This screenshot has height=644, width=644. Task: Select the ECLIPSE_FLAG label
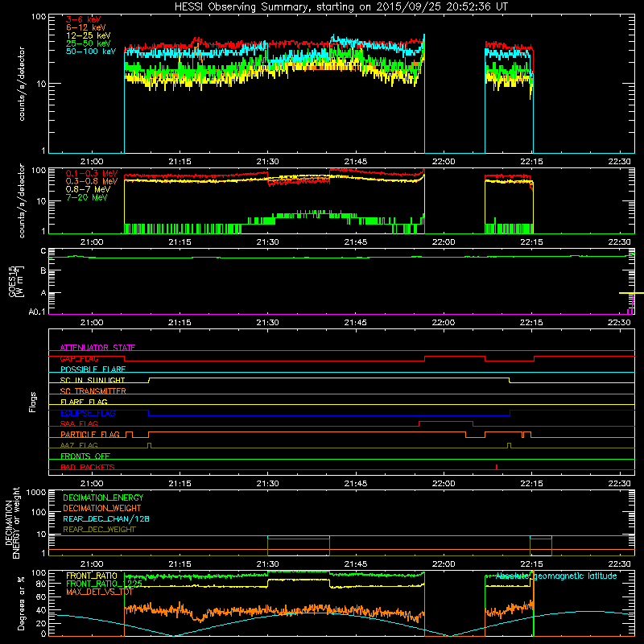click(x=88, y=413)
